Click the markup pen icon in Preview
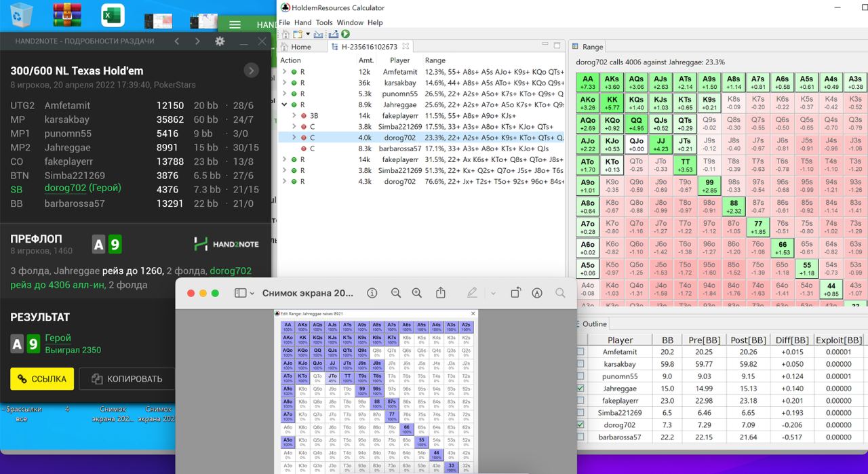868x474 pixels. pyautogui.click(x=472, y=293)
